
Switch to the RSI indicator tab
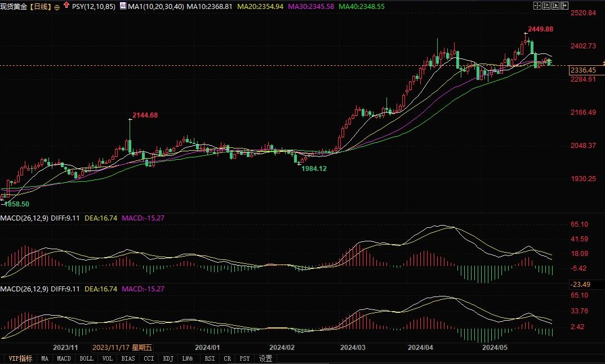pyautogui.click(x=210, y=358)
